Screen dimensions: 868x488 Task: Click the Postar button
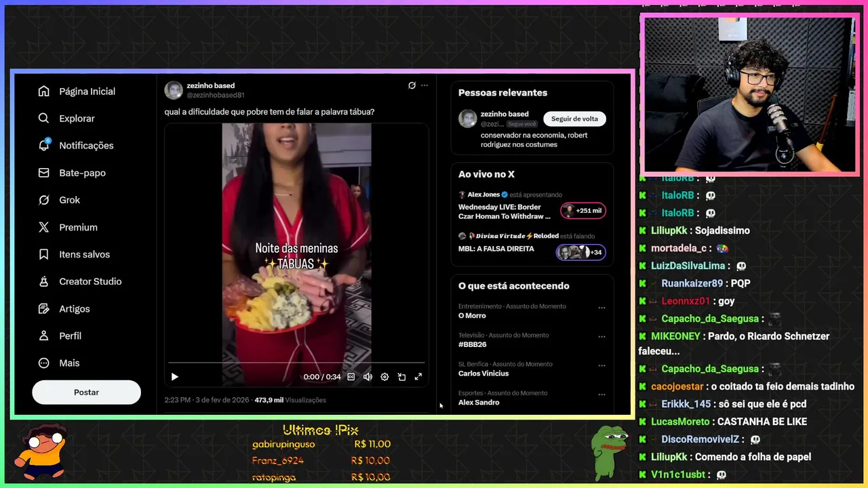86,392
